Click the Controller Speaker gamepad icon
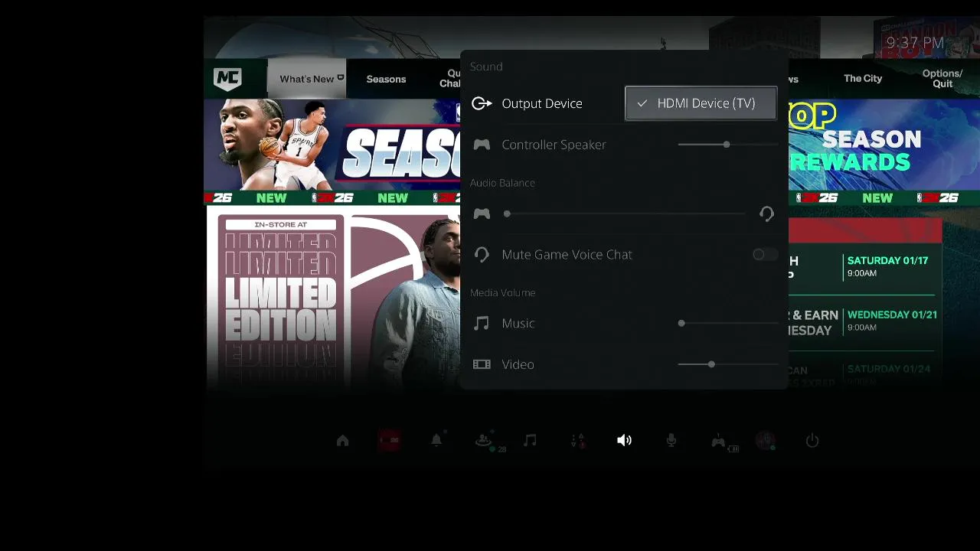The height and width of the screenshot is (551, 980). [482, 145]
